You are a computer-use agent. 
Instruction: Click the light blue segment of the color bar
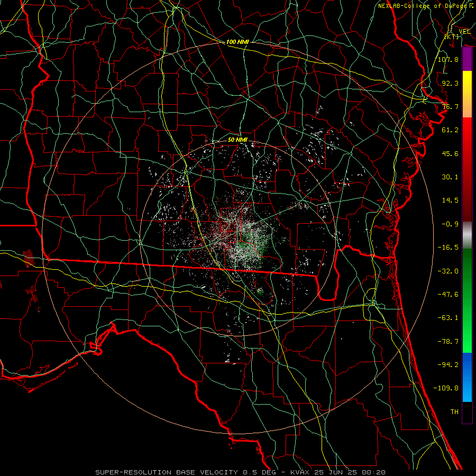click(x=467, y=390)
